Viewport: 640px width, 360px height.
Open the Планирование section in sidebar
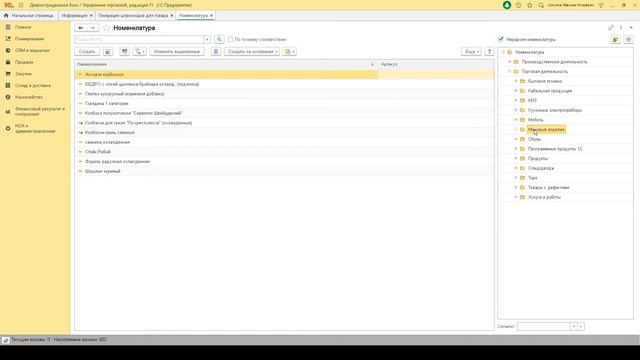(29, 39)
